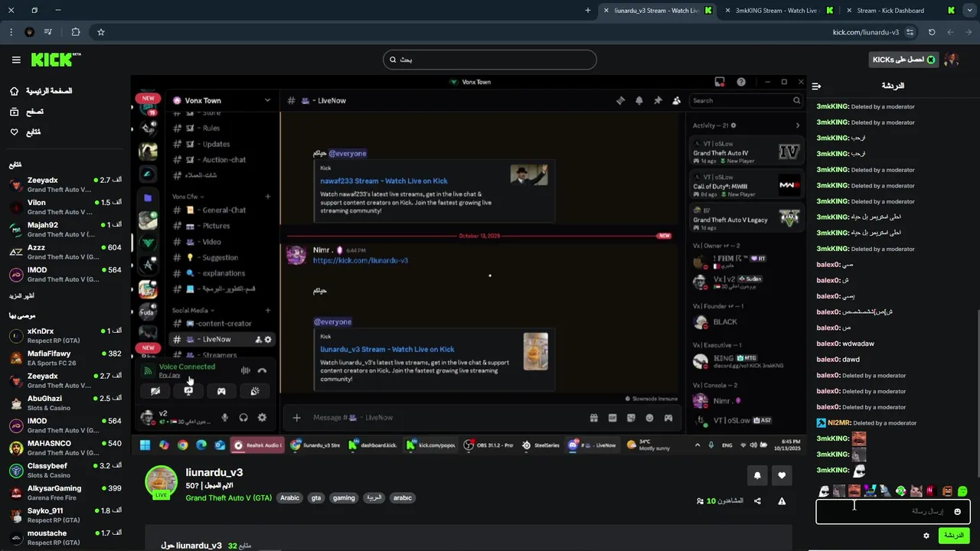Click Discord share screen button
This screenshot has height=551, width=980.
pyautogui.click(x=188, y=391)
